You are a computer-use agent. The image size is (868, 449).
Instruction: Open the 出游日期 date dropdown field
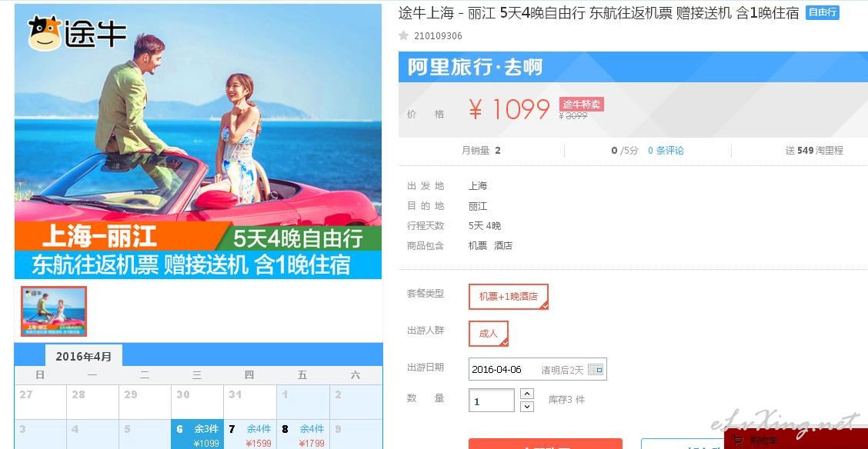(538, 369)
